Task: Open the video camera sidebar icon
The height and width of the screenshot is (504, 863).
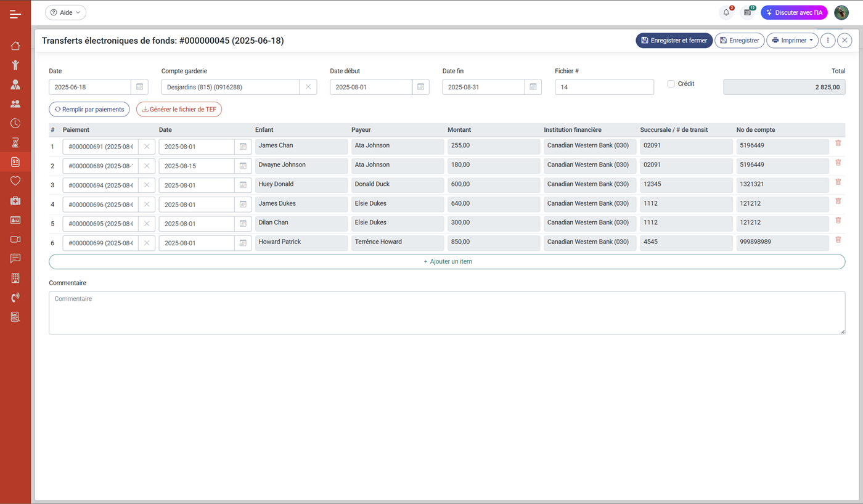Action: (x=15, y=239)
